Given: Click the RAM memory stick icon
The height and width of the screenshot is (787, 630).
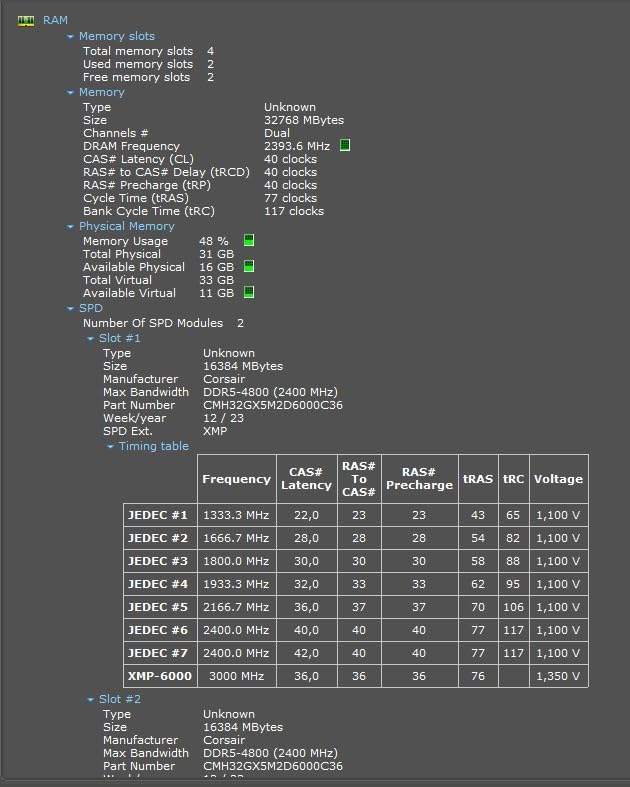Looking at the screenshot, I should [x=26, y=21].
